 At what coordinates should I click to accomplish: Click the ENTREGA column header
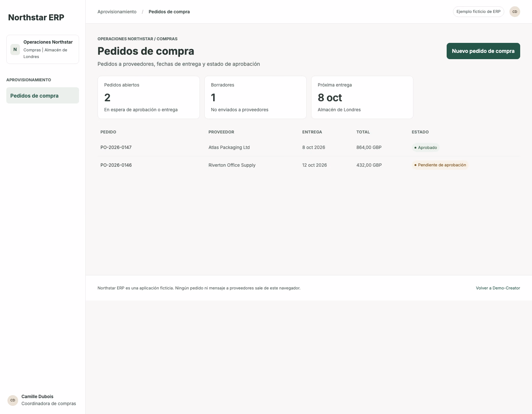coord(312,132)
